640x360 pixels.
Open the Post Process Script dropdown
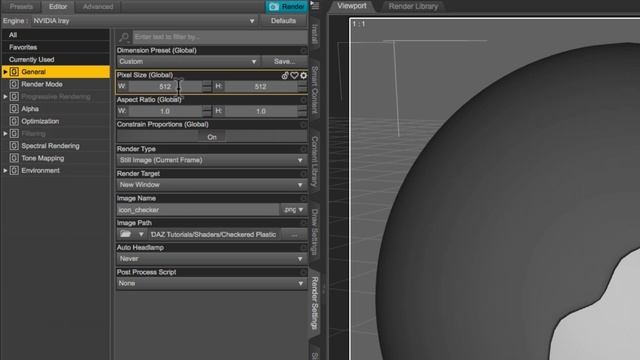click(212, 283)
